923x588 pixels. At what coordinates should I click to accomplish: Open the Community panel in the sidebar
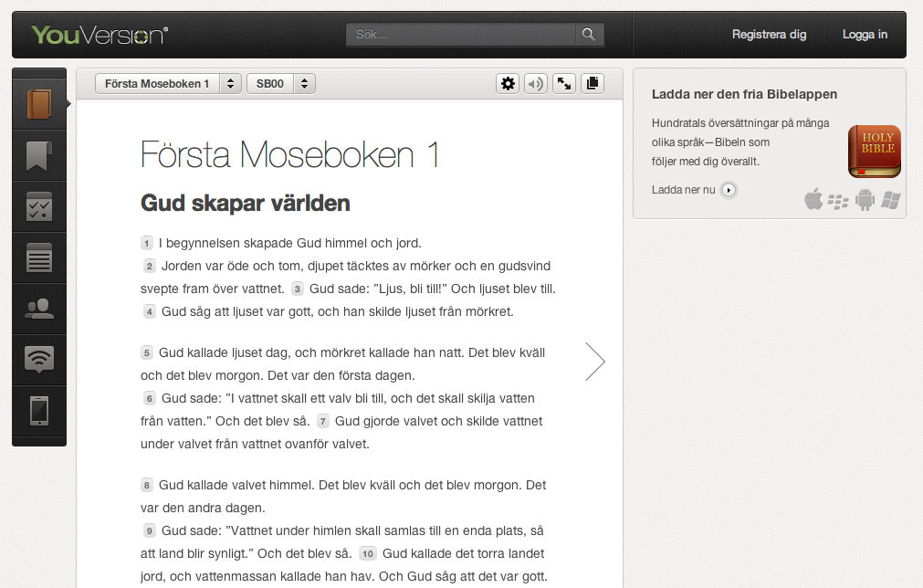tap(38, 308)
